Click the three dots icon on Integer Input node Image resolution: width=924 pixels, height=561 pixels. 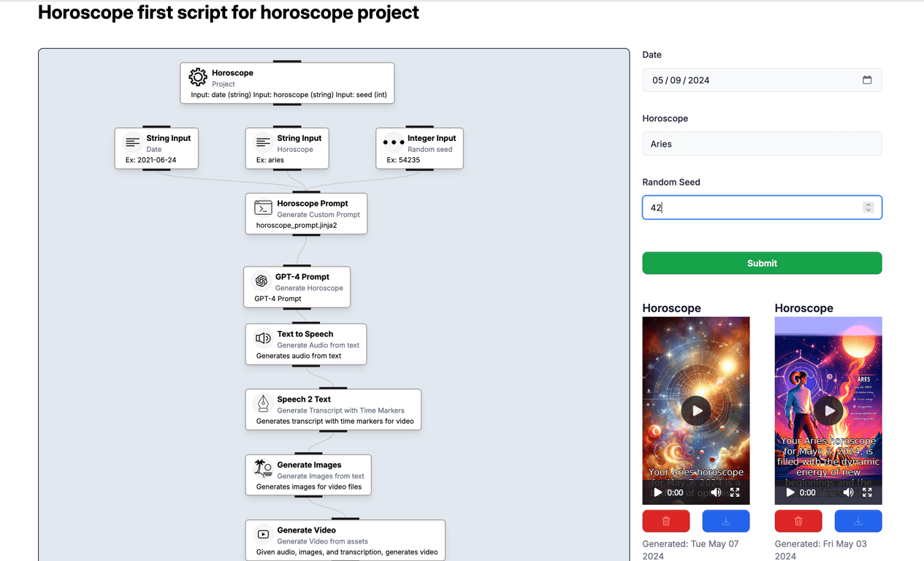[394, 142]
